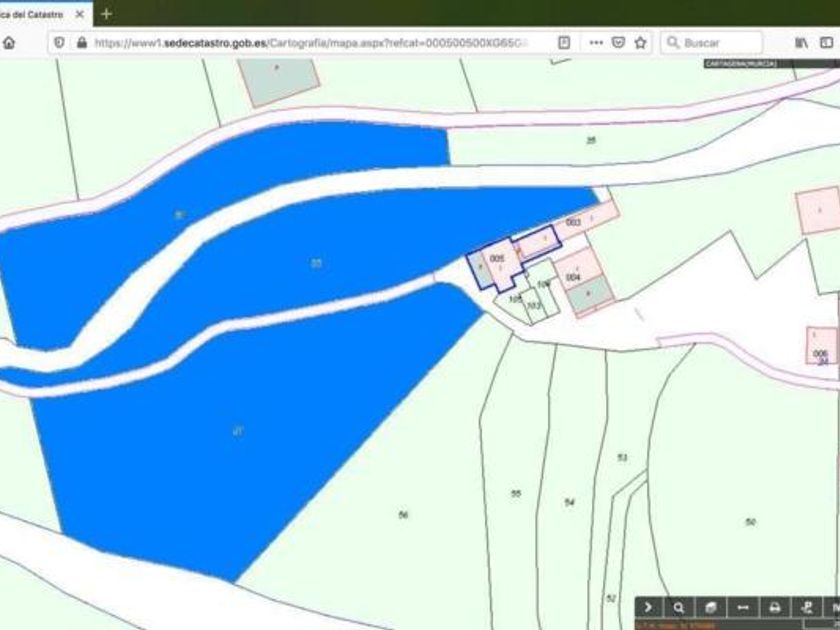The width and height of the screenshot is (840, 630).
Task: Save page to Pocket
Action: (x=618, y=43)
